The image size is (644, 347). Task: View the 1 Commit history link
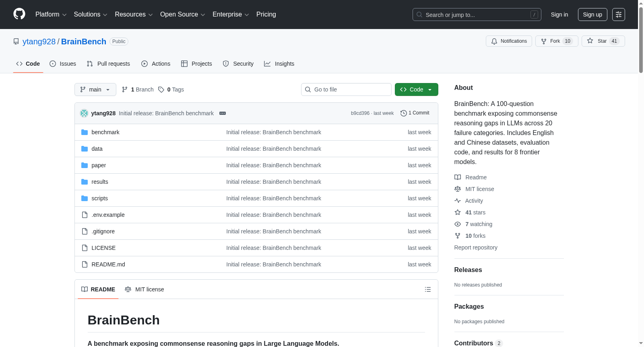point(415,113)
